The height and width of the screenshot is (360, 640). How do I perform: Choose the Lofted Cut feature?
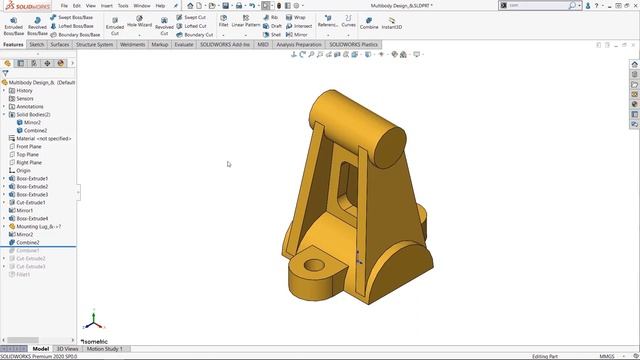click(191, 26)
